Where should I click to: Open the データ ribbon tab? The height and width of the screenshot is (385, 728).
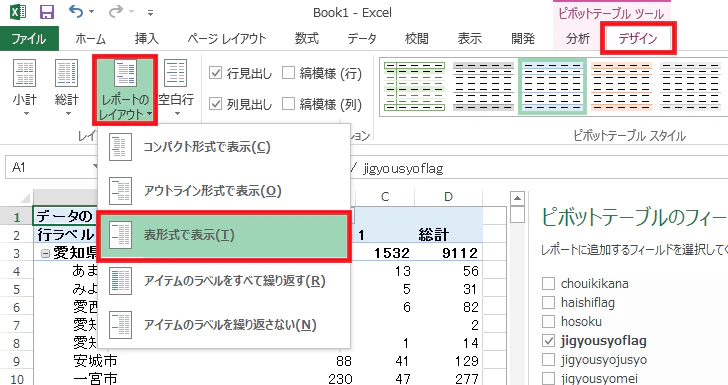click(362, 39)
